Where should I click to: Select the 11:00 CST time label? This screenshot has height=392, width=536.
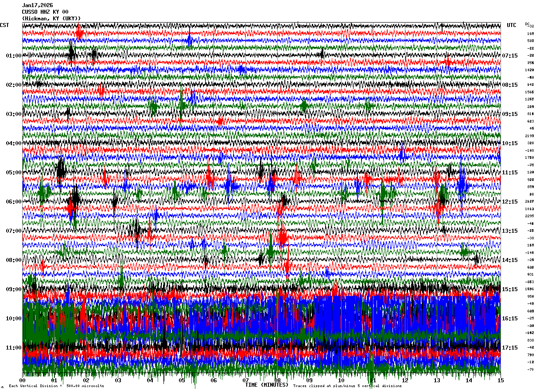[x=14, y=348]
